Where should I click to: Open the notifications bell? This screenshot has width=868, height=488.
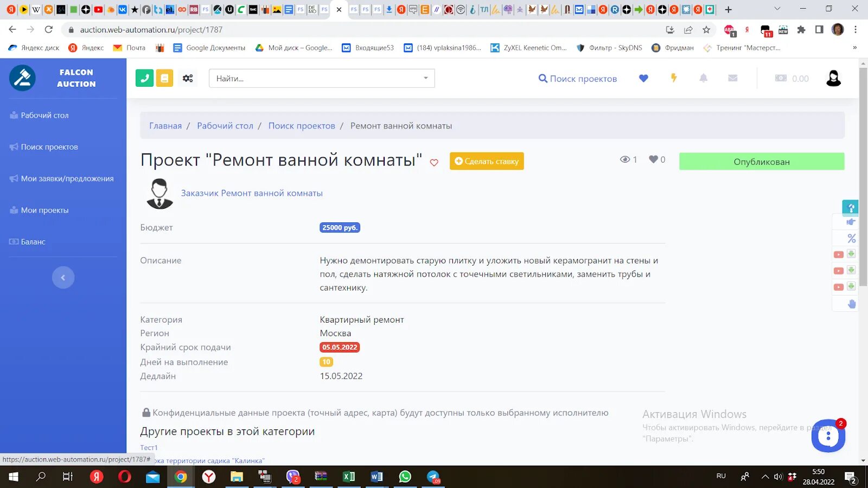click(x=704, y=78)
